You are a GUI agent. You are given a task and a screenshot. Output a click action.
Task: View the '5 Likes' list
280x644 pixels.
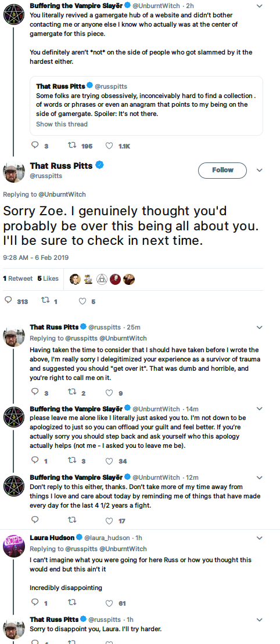pyautogui.click(x=48, y=278)
